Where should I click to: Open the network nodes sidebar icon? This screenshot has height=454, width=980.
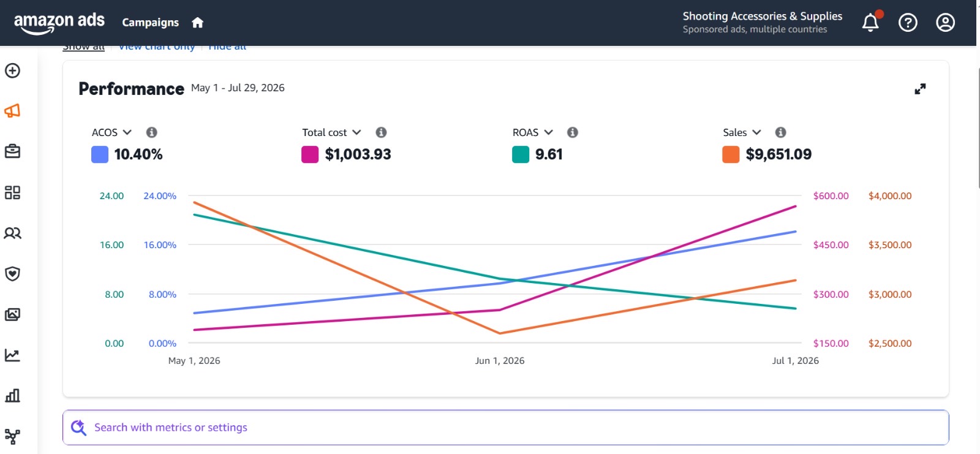click(x=12, y=436)
